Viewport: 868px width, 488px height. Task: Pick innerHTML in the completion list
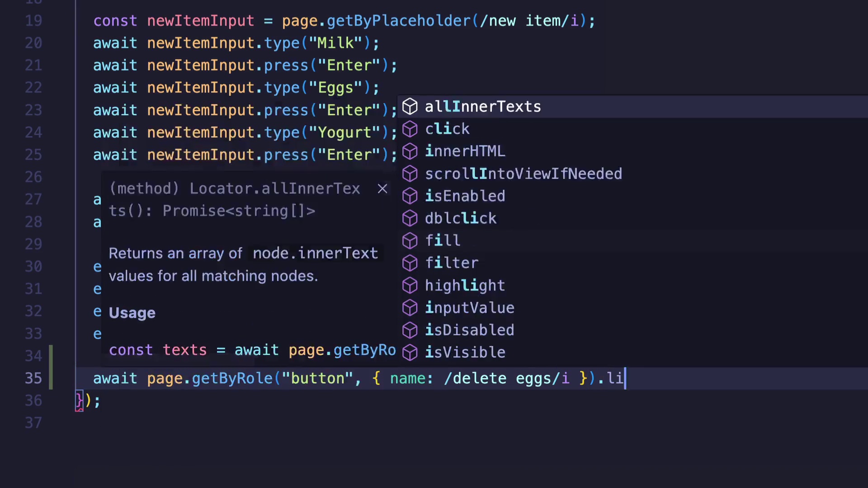pyautogui.click(x=632, y=151)
